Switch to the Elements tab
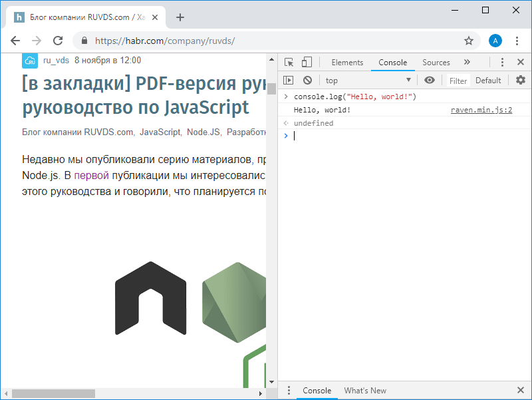The image size is (532, 400). [347, 63]
